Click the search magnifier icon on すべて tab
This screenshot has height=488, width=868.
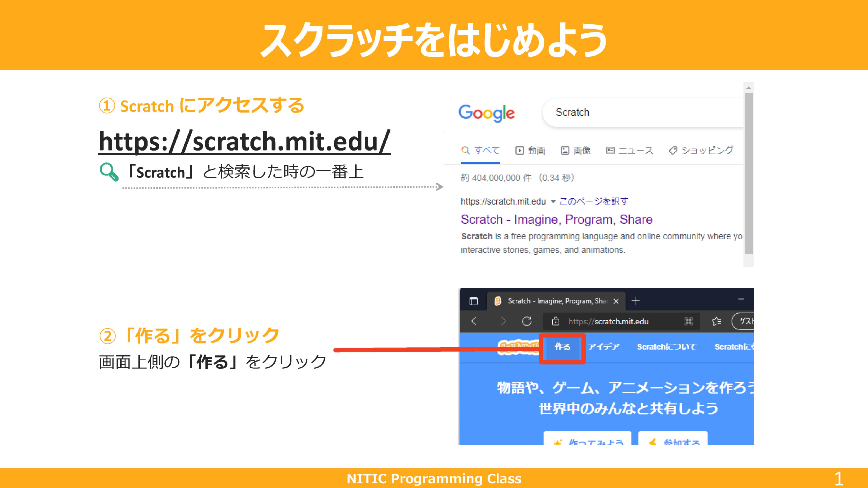tap(465, 150)
